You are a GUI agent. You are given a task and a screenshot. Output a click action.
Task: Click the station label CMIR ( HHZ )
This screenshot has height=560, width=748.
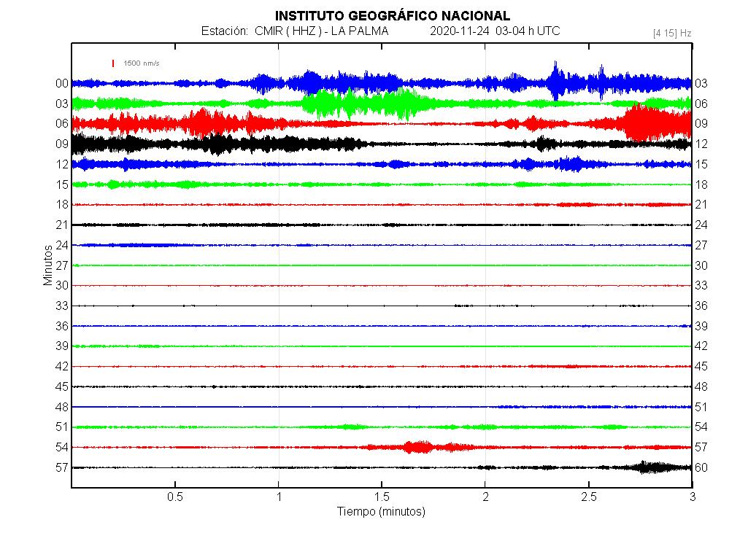pos(286,31)
